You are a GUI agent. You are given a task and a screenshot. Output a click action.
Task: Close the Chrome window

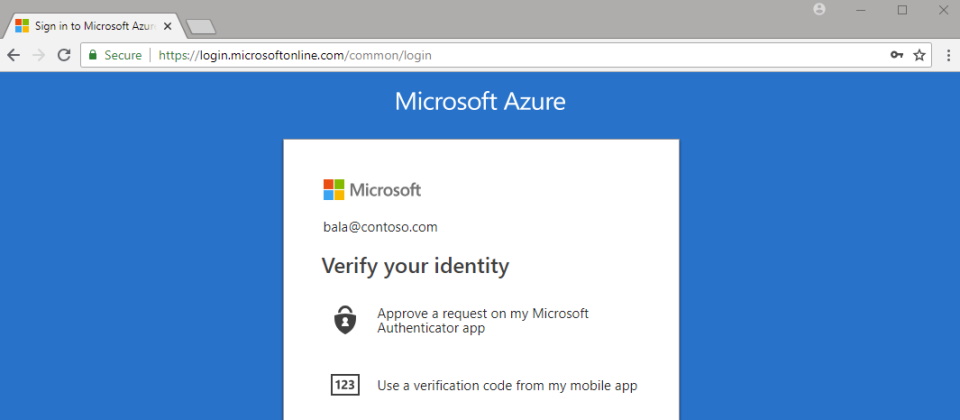(x=942, y=10)
